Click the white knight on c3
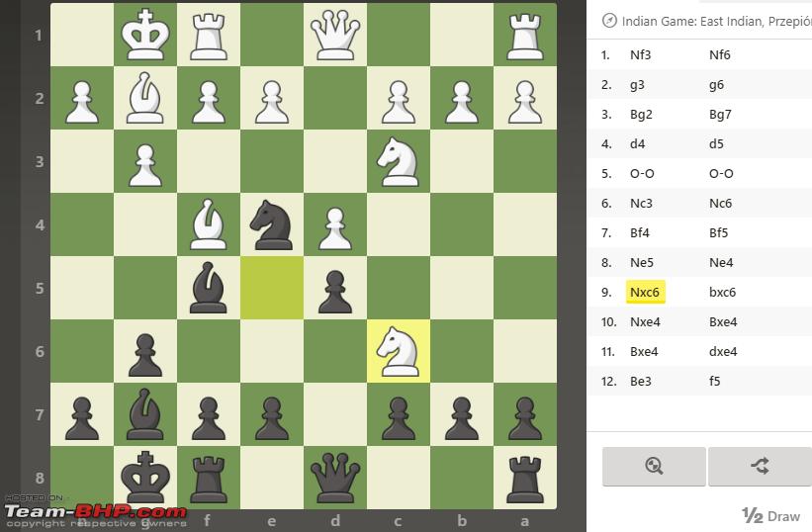The height and width of the screenshot is (532, 812). coord(399,161)
